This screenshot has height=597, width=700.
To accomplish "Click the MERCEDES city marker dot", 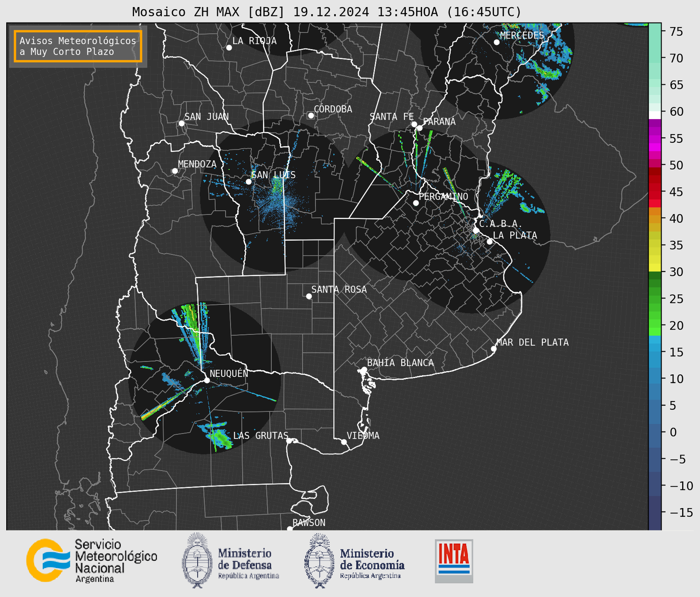I will 497,42.
